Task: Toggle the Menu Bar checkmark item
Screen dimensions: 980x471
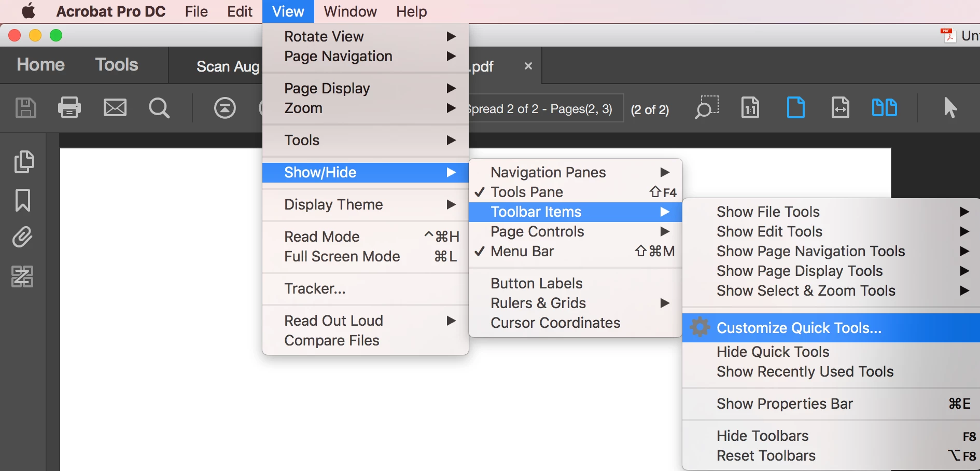Action: [575, 251]
